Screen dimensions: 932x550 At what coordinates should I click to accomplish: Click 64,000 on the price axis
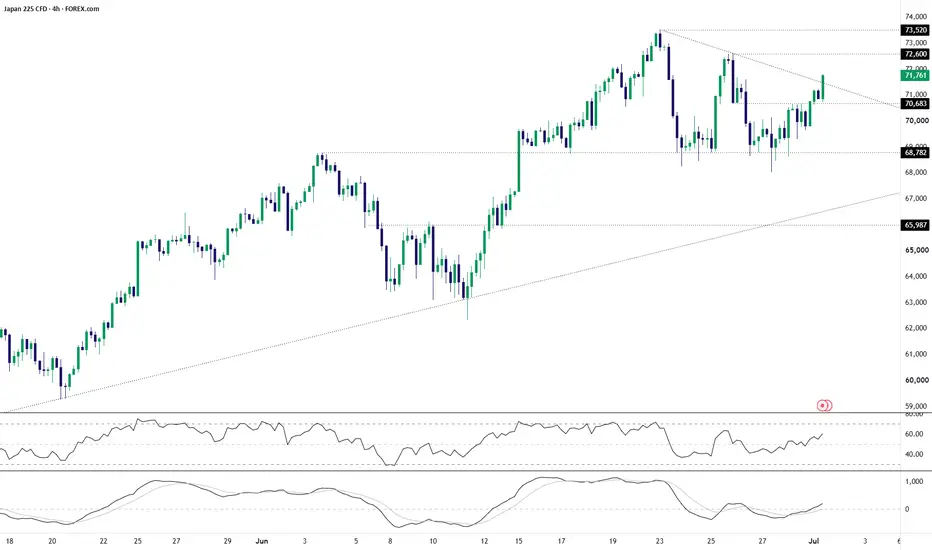pyautogui.click(x=916, y=276)
